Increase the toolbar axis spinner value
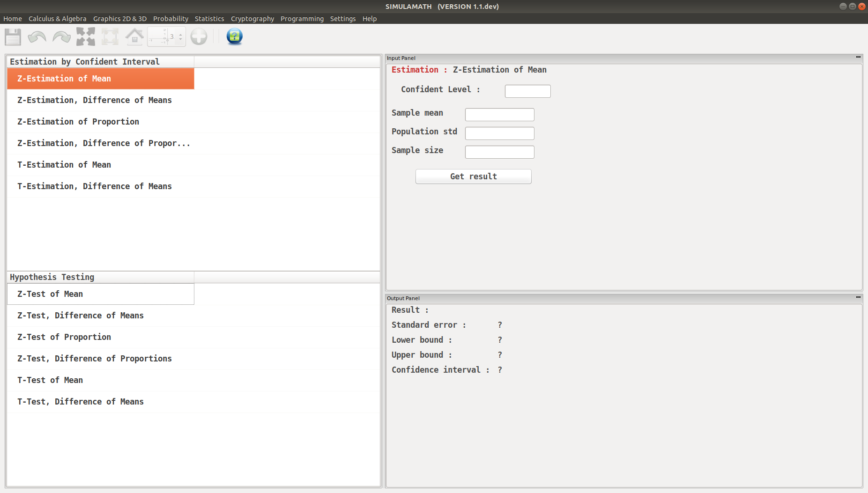 (x=180, y=34)
